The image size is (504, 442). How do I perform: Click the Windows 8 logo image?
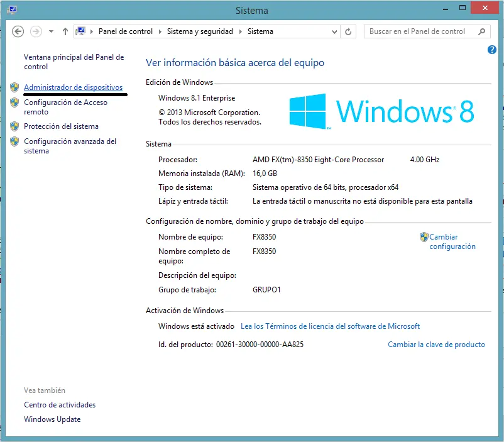tap(381, 111)
